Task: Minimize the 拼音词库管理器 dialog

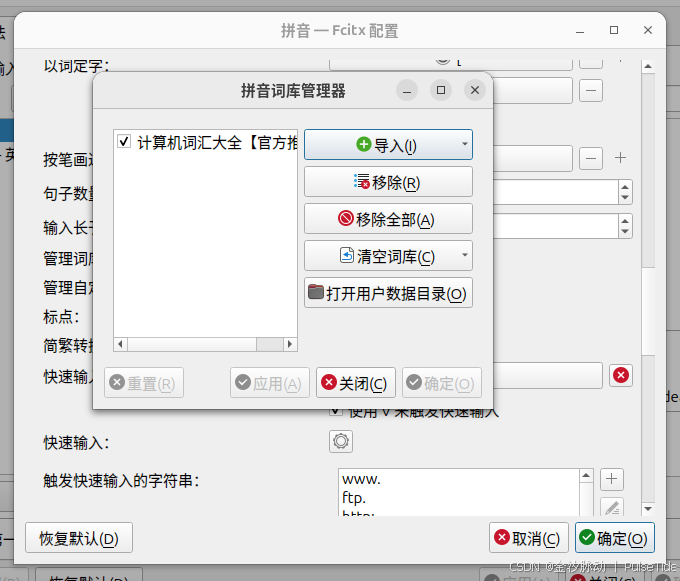Action: pos(407,90)
